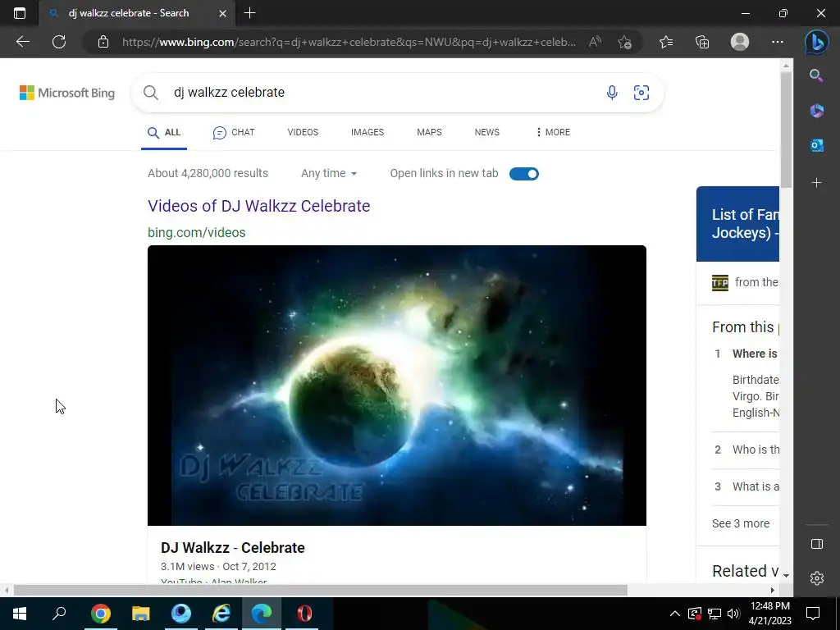Click 'About 4,280,000 results' text
Screen dimensions: 840x630
click(208, 173)
